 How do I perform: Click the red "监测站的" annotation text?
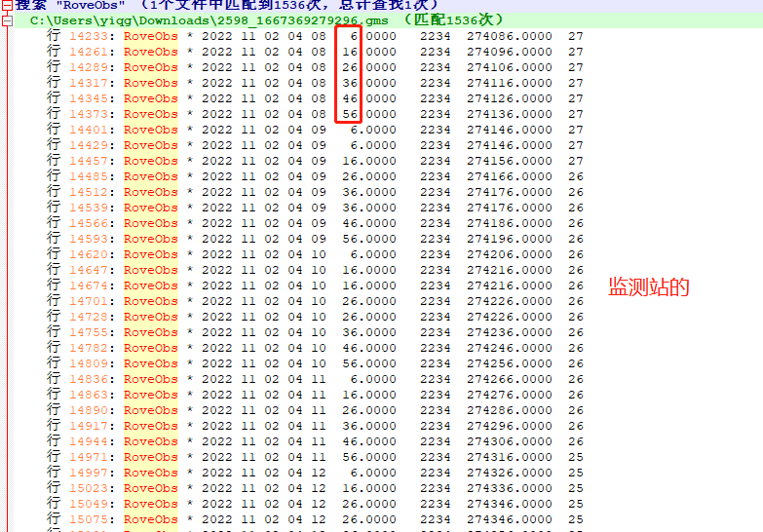pyautogui.click(x=649, y=286)
